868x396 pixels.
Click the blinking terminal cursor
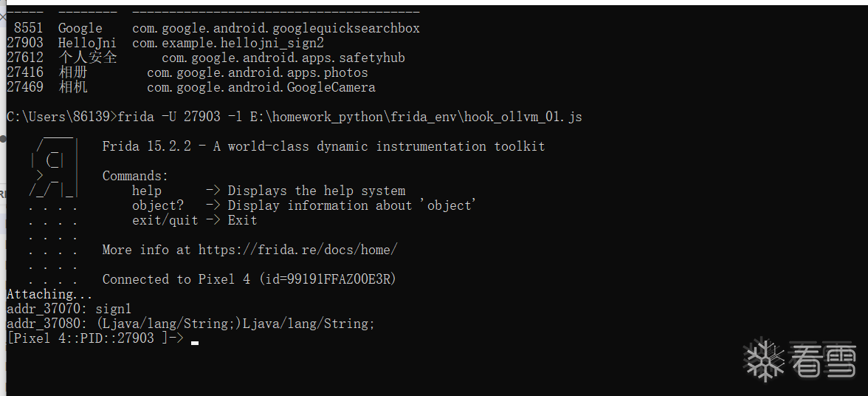click(195, 343)
